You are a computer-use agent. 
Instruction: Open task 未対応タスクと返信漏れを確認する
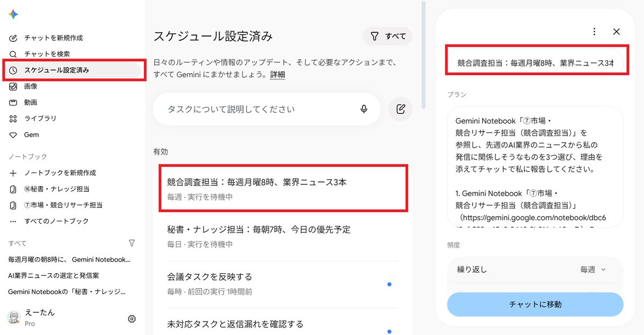[x=283, y=324]
